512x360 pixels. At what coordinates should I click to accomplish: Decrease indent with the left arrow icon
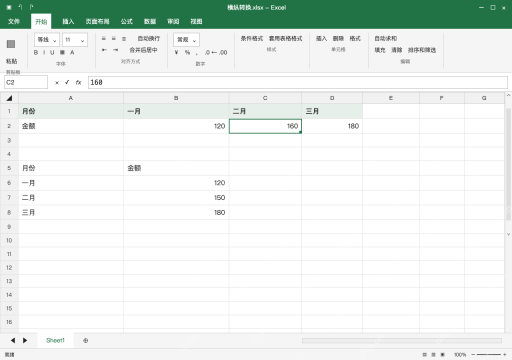click(104, 50)
